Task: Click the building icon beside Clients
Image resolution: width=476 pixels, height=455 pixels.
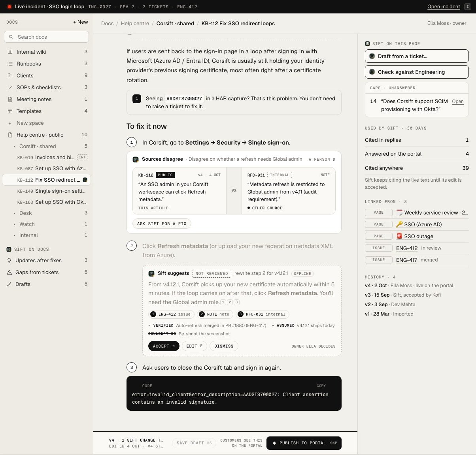Action: [10, 75]
